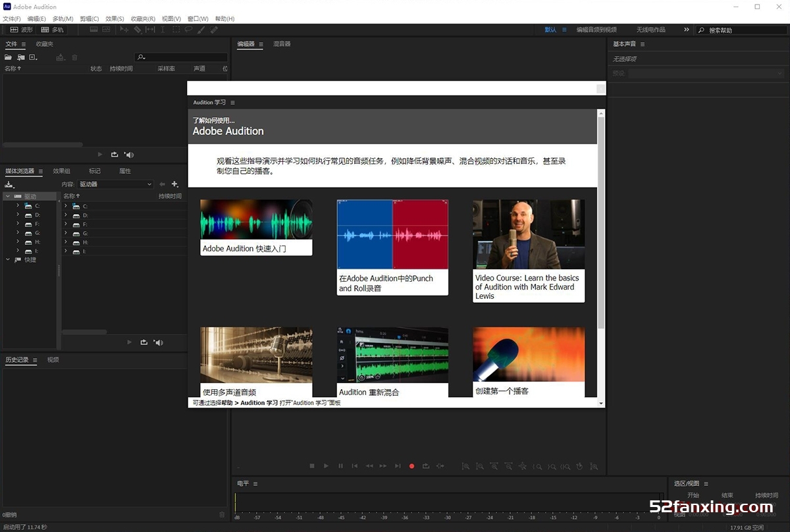Click the import icon in the 媒体浏览器 panel
Viewport: 790px width, 532px height.
coord(9,184)
